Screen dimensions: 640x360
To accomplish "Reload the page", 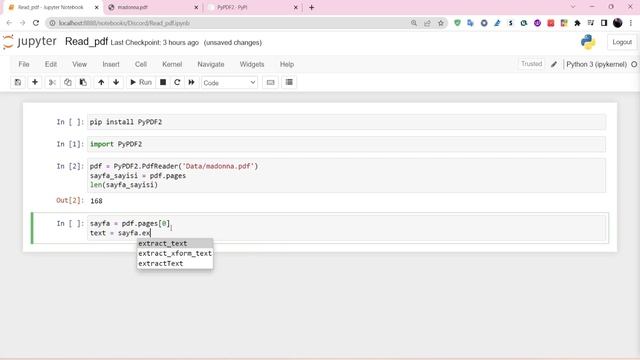I will point(36,23).
